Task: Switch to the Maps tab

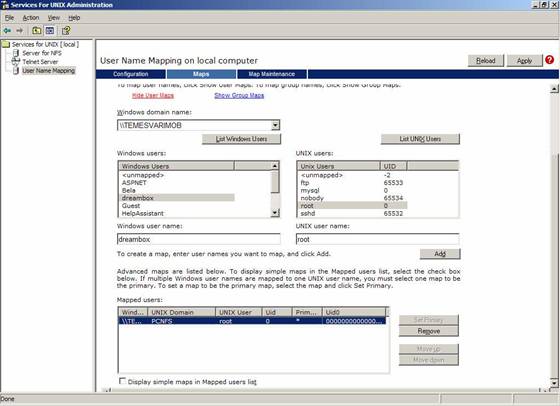Action: [x=201, y=74]
